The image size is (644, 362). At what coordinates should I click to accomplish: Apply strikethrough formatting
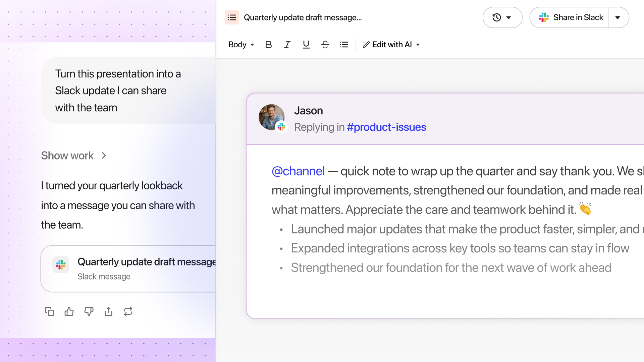(x=325, y=45)
